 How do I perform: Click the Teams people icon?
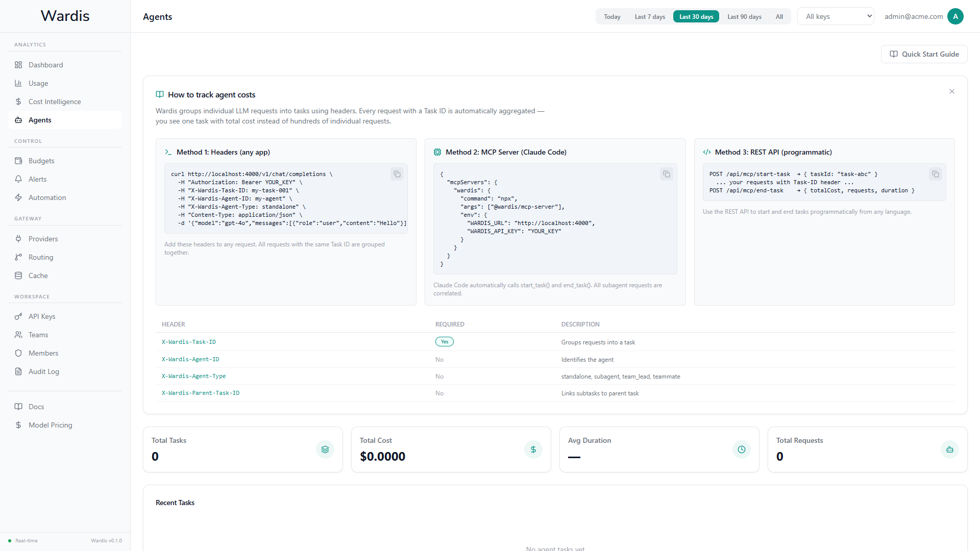pos(18,335)
